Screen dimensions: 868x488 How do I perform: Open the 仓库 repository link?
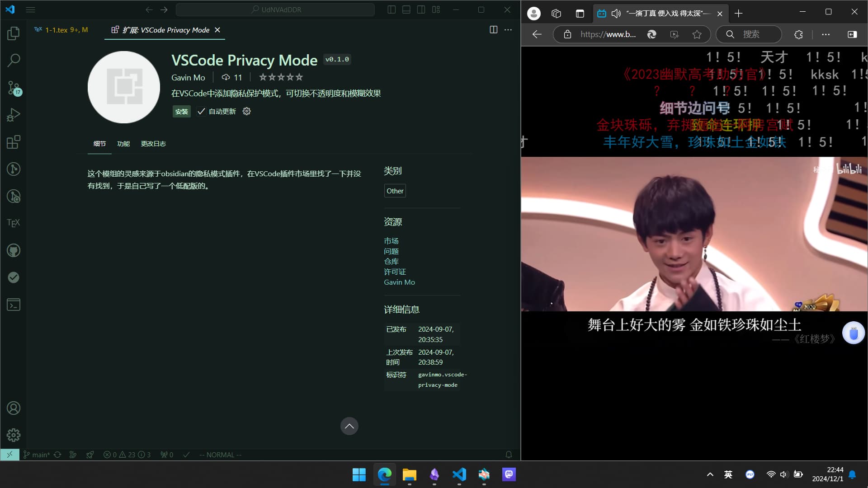pos(391,262)
